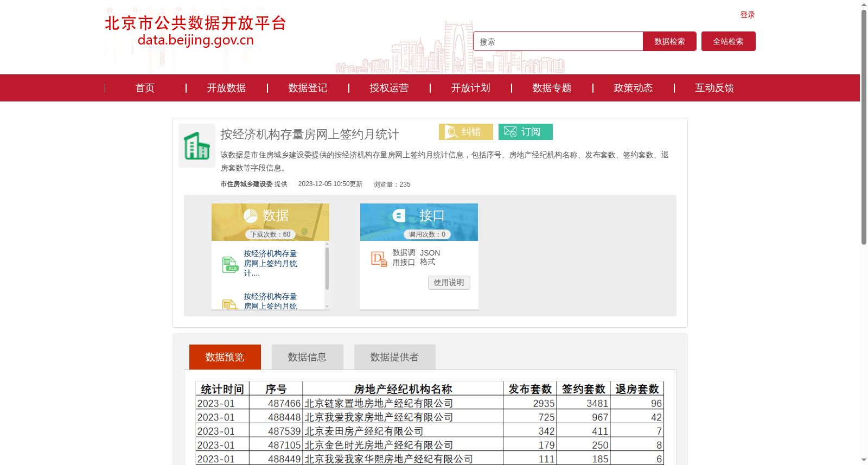
Task: Click the 登录 link
Action: [x=748, y=15]
